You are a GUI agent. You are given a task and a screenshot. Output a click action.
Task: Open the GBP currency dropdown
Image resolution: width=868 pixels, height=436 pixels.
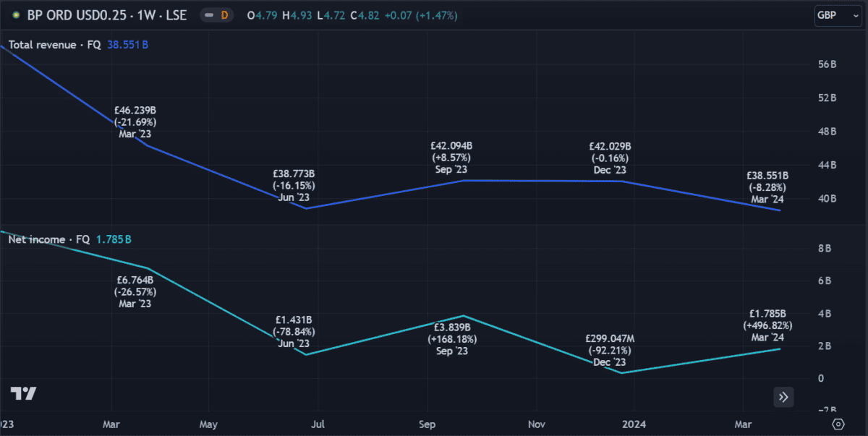[837, 15]
